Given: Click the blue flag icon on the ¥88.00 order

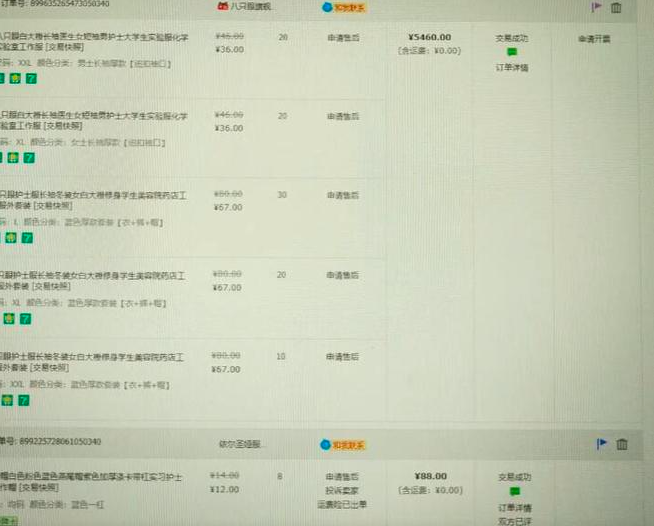Looking at the screenshot, I should [x=602, y=444].
